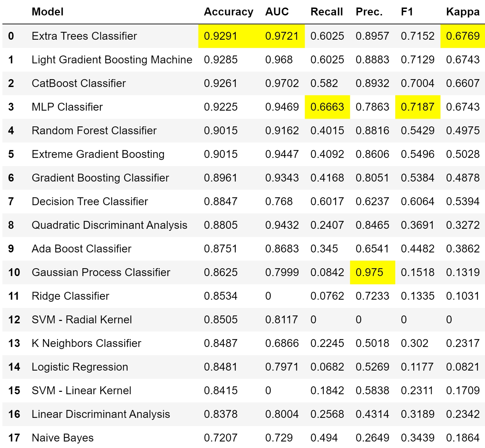Click the Accuracy column header
This screenshot has width=485, height=448.
click(228, 12)
